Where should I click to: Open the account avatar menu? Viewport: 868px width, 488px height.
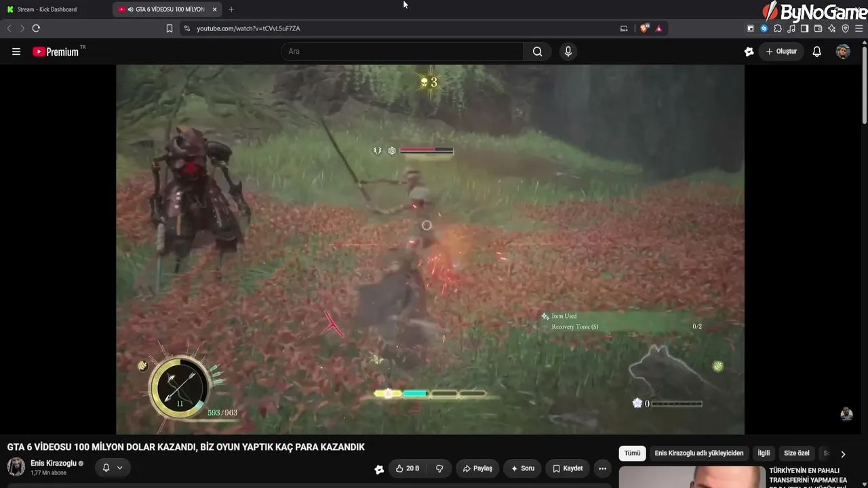coord(843,52)
